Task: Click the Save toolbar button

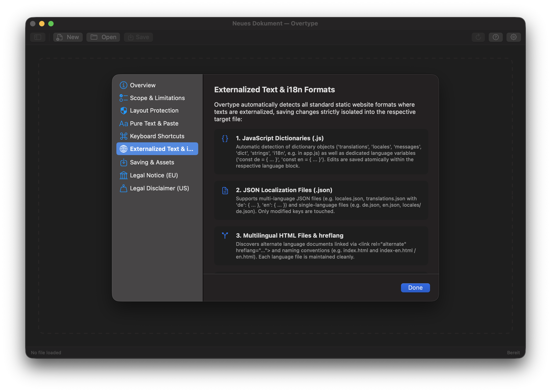Action: point(138,37)
